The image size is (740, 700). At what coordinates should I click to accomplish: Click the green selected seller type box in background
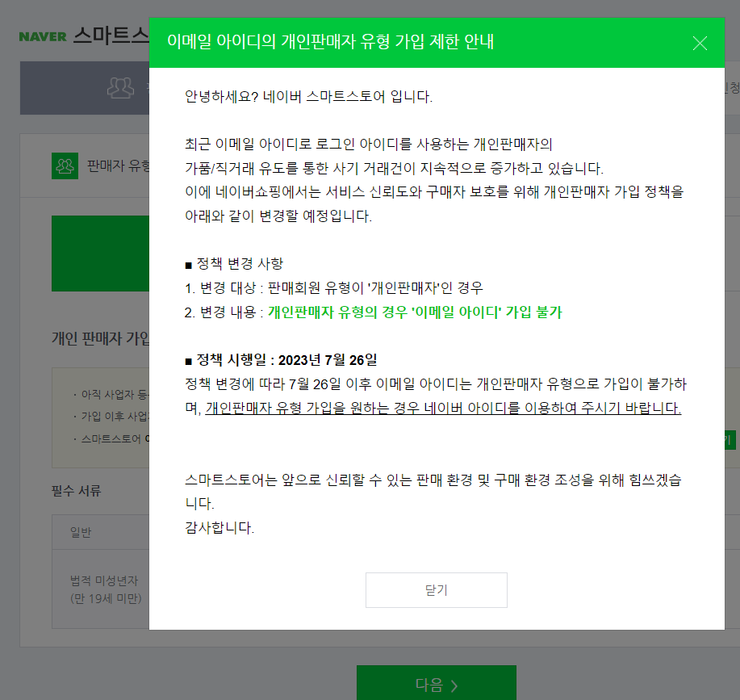(x=101, y=254)
